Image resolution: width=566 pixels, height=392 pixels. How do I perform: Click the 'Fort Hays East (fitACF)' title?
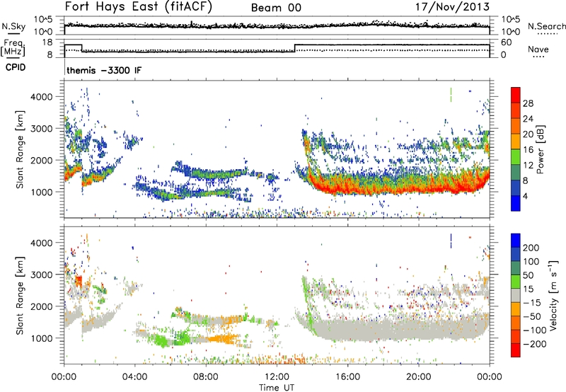click(139, 7)
